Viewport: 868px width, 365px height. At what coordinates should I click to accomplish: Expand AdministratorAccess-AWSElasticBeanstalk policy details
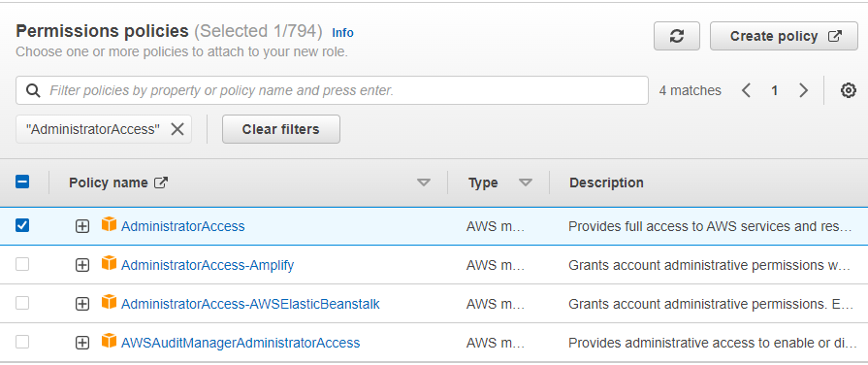(81, 304)
